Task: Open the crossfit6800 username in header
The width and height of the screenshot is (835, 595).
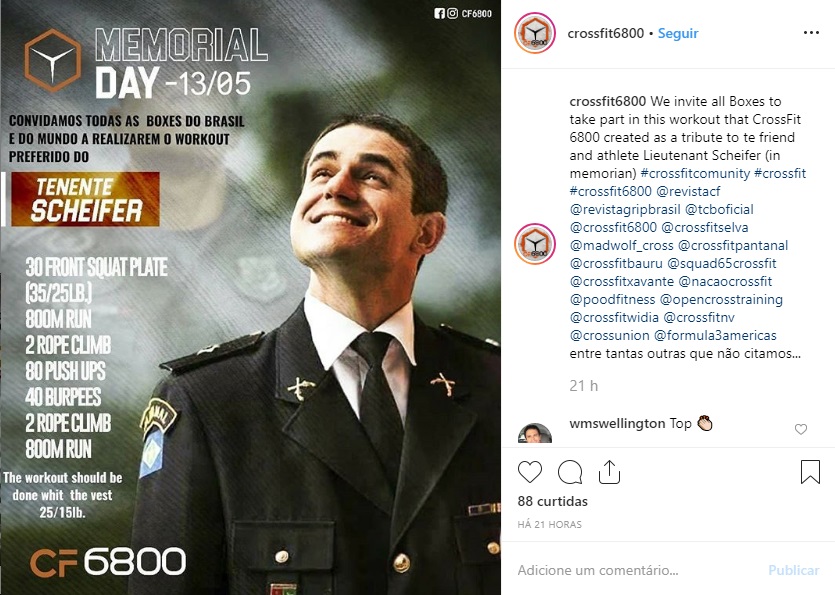Action: coord(605,33)
